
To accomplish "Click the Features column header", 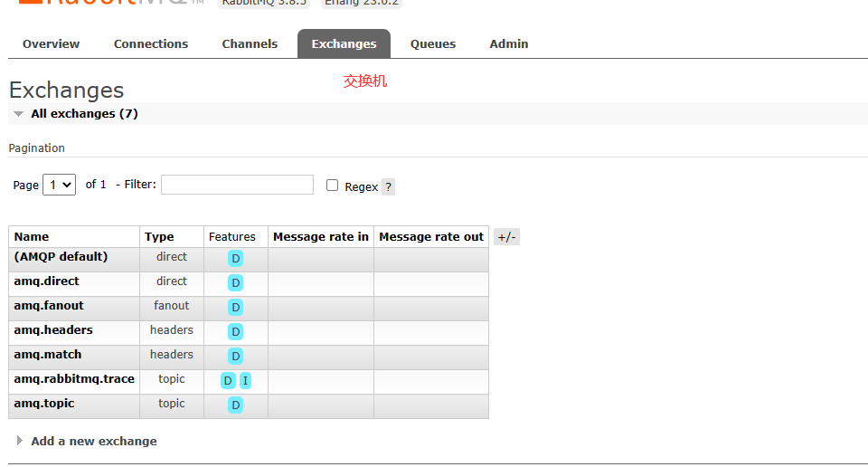I will [x=232, y=236].
